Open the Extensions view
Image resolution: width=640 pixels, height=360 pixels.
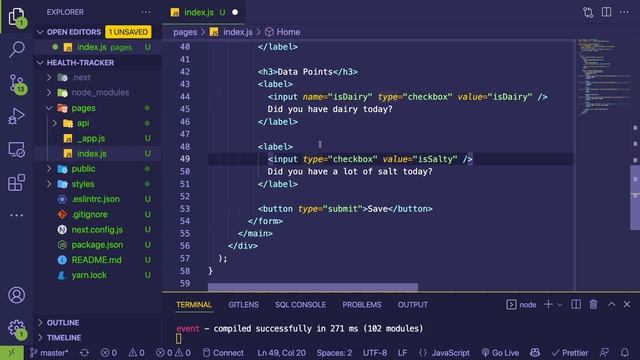coord(16,182)
